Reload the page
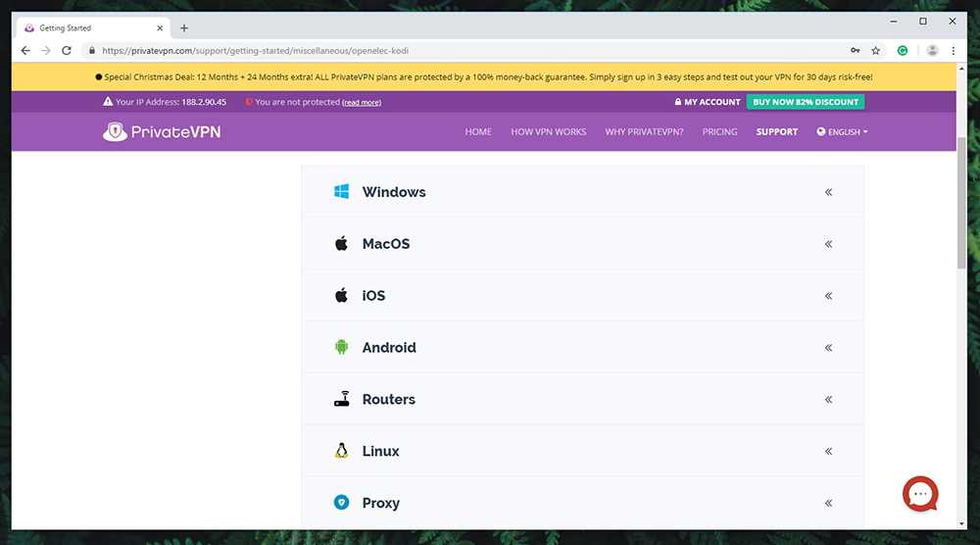980x545 pixels. click(67, 51)
